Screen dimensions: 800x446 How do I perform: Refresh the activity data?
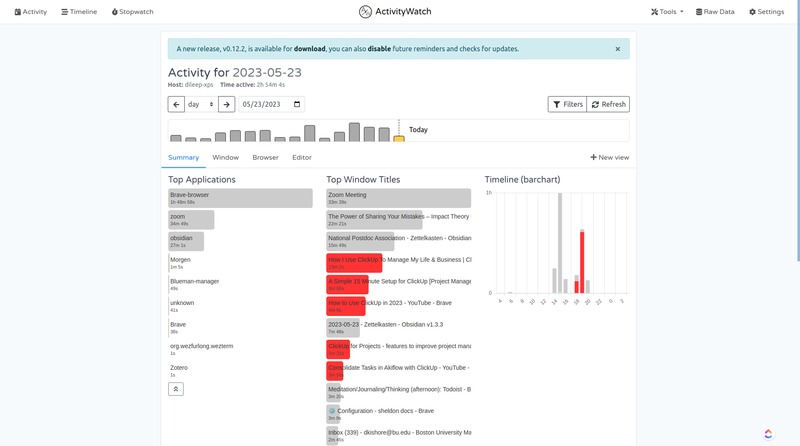[608, 104]
